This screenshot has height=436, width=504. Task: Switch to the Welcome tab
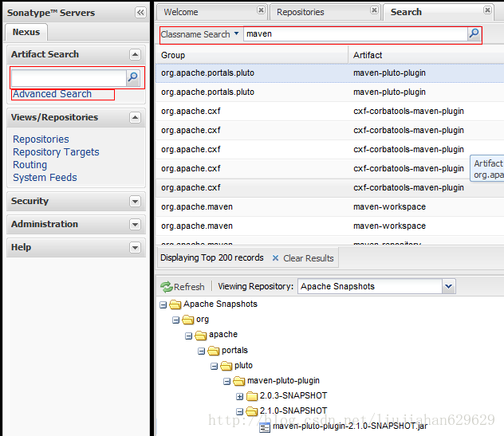coord(181,12)
